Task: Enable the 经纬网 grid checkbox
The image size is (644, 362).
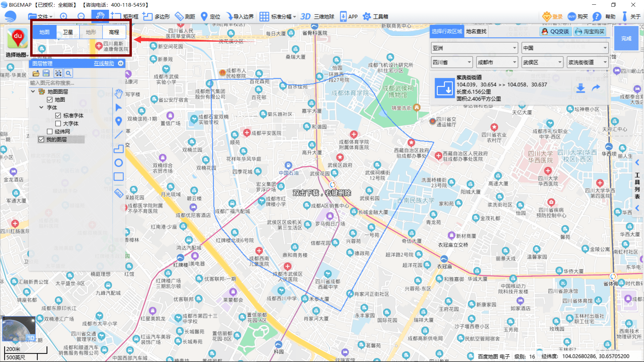Action: click(50, 131)
